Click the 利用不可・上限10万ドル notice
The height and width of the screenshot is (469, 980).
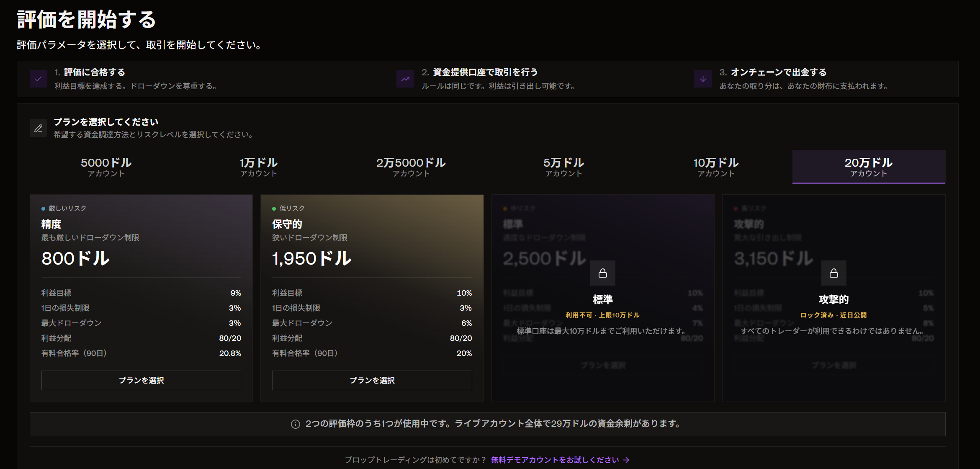tap(603, 315)
